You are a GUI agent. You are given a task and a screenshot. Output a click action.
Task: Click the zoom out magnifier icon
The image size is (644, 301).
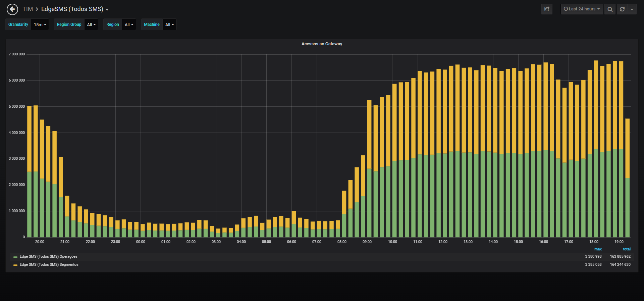click(610, 9)
